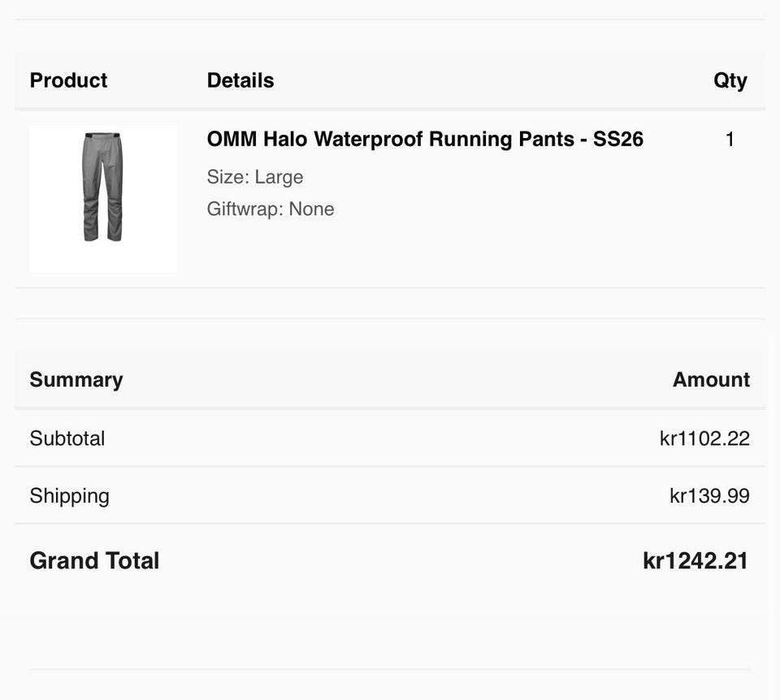Click the SS26 season code in title

(x=617, y=139)
